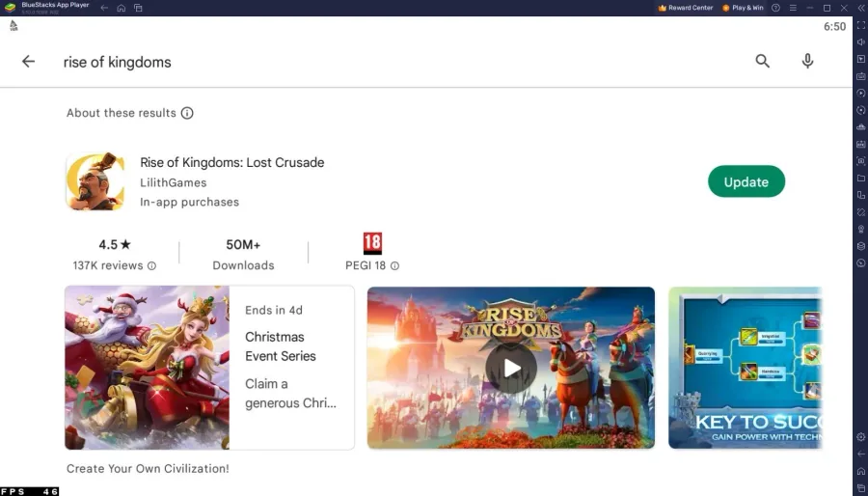Click the sidebar bottom home icon
Viewport: 868px width, 496px height.
click(x=861, y=471)
